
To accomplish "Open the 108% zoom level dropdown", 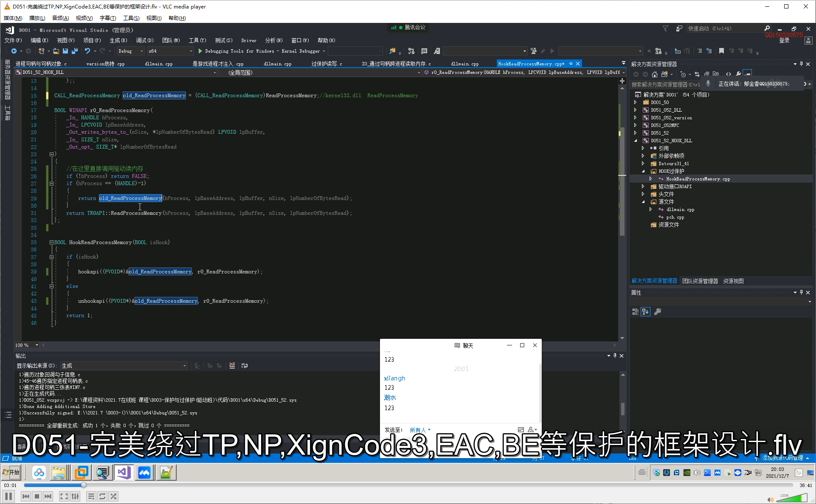I will point(27,345).
